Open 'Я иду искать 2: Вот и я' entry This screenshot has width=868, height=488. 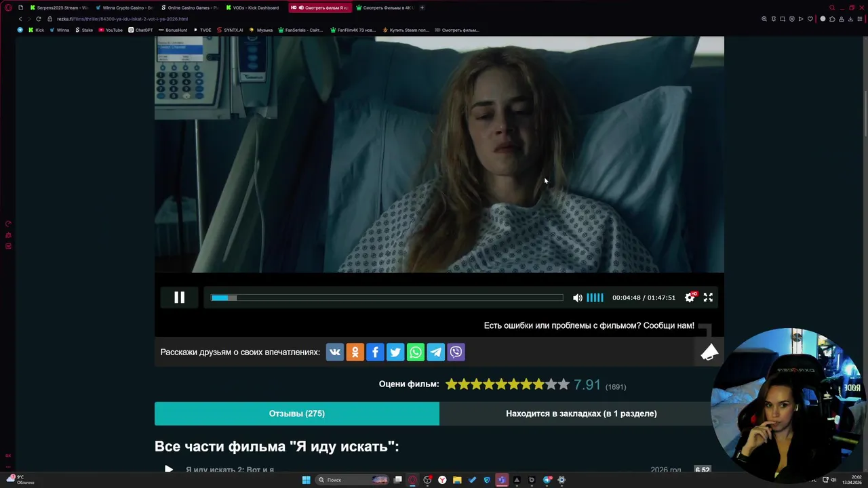[x=230, y=470]
